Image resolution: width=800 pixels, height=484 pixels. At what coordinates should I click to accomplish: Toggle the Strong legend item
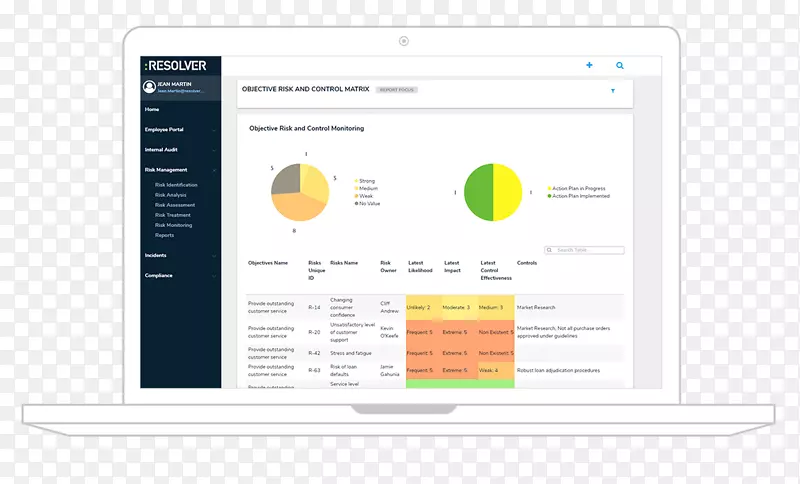(x=366, y=181)
